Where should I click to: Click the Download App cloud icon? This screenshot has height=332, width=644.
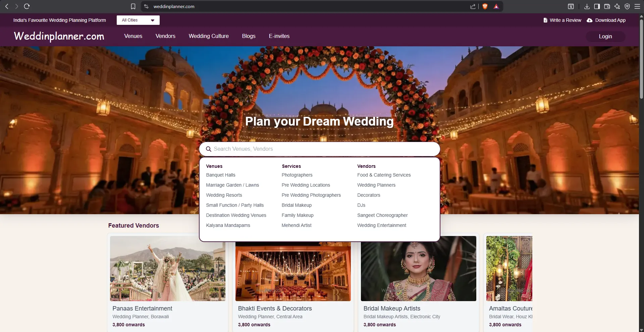click(x=590, y=20)
